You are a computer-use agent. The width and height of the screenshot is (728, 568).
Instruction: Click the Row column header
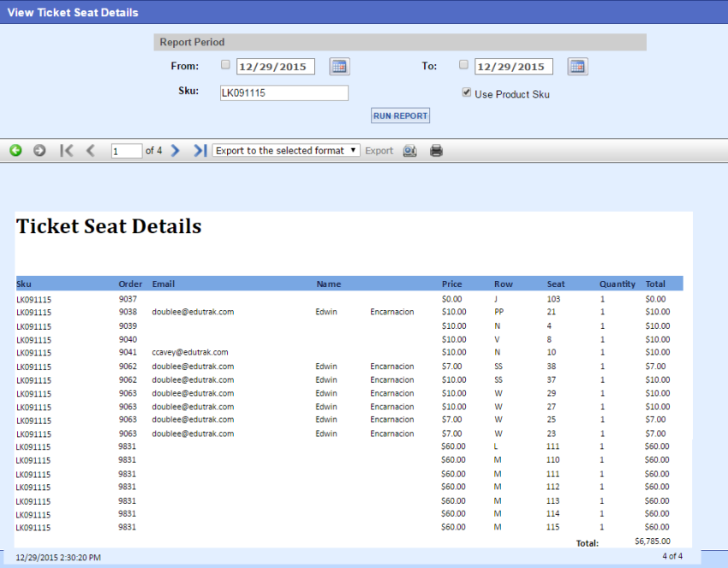coord(504,284)
